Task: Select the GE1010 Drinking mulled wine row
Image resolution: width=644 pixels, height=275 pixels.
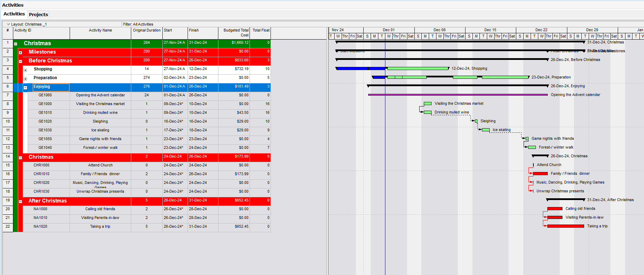Action: click(x=100, y=113)
